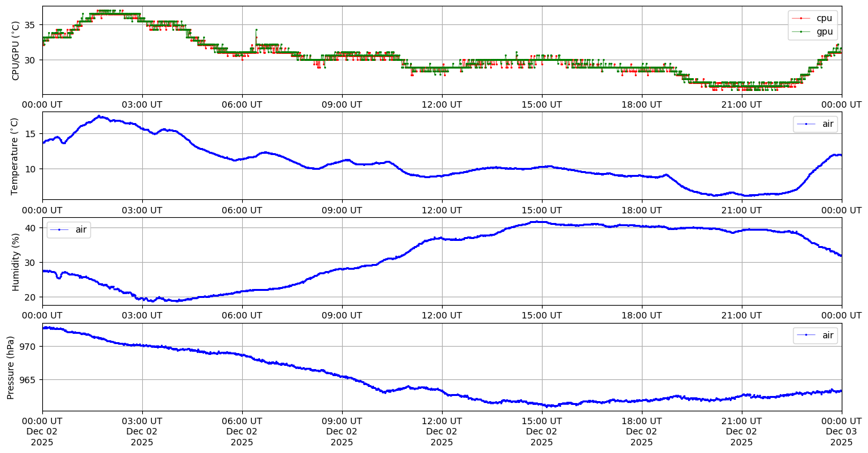
Task: Click 06:00 UT tick label under CPU/GPU plot
Action: (x=242, y=104)
